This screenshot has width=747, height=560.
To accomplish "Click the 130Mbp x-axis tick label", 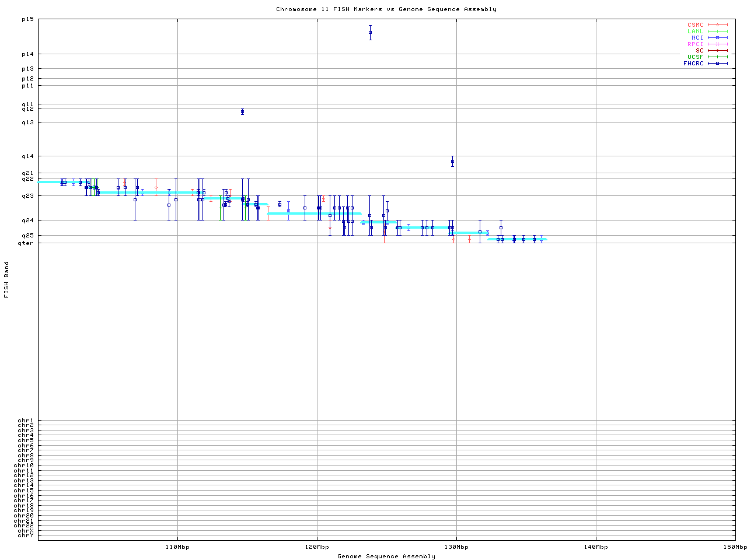I will click(x=456, y=547).
